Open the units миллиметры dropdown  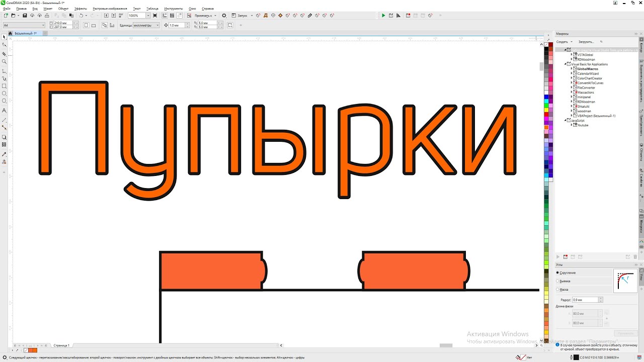[157, 25]
